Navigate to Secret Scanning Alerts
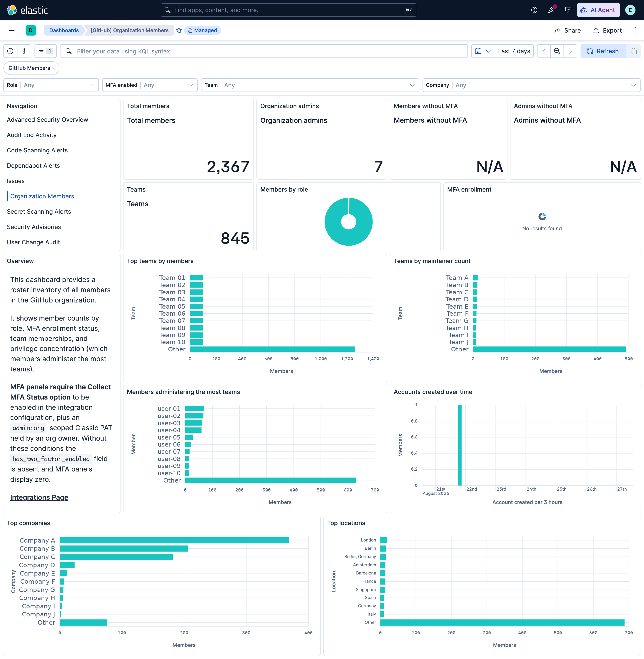Image resolution: width=644 pixels, height=659 pixels. pos(39,212)
